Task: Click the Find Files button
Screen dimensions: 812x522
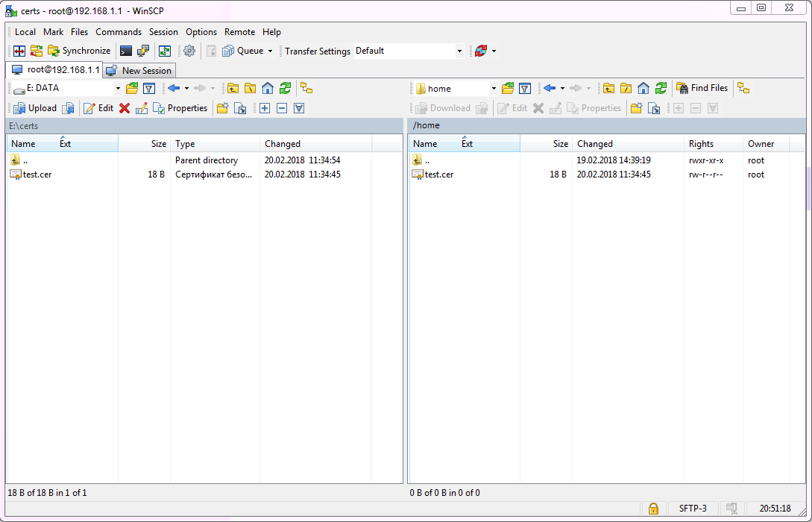Action: point(702,89)
